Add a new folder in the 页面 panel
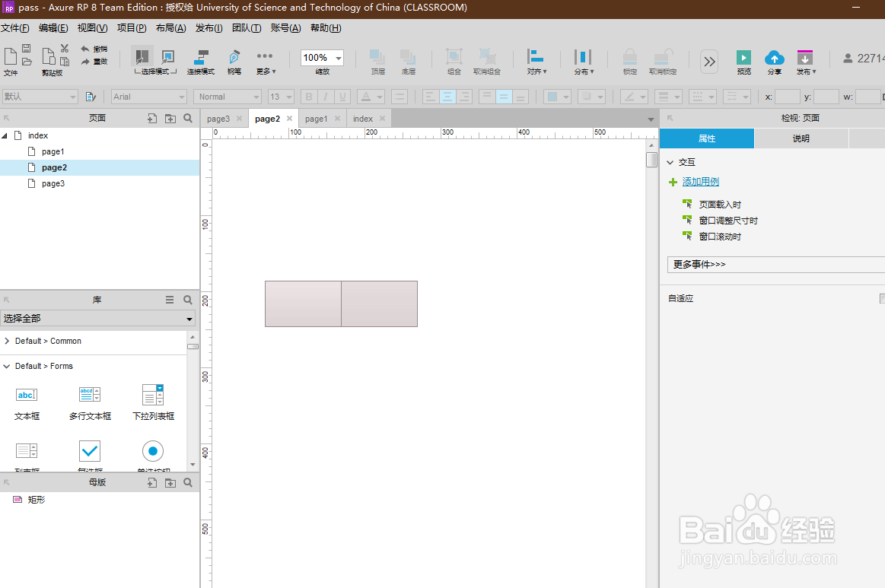Screen dimensions: 885x588 coord(170,118)
